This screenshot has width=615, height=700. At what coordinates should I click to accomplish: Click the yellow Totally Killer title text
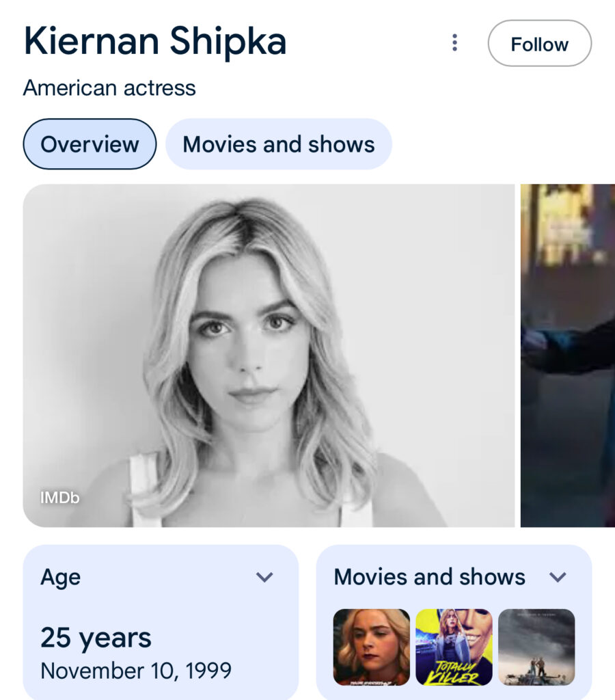pyautogui.click(x=453, y=673)
